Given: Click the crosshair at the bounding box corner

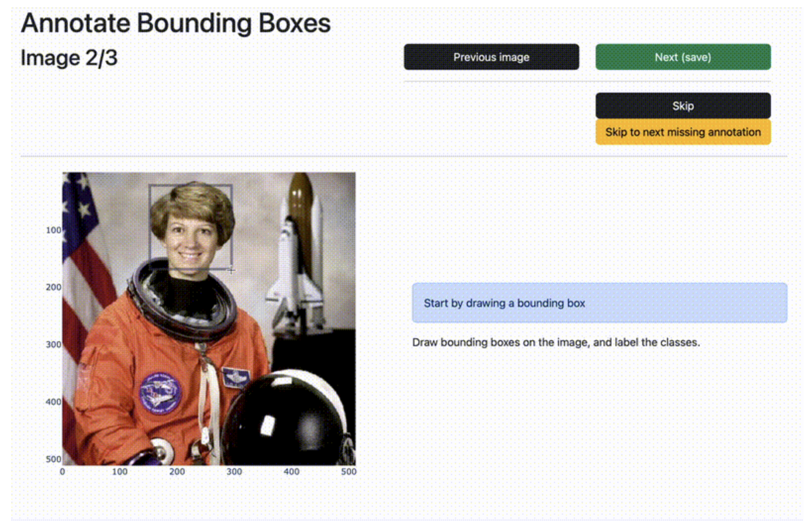Looking at the screenshot, I should (231, 270).
